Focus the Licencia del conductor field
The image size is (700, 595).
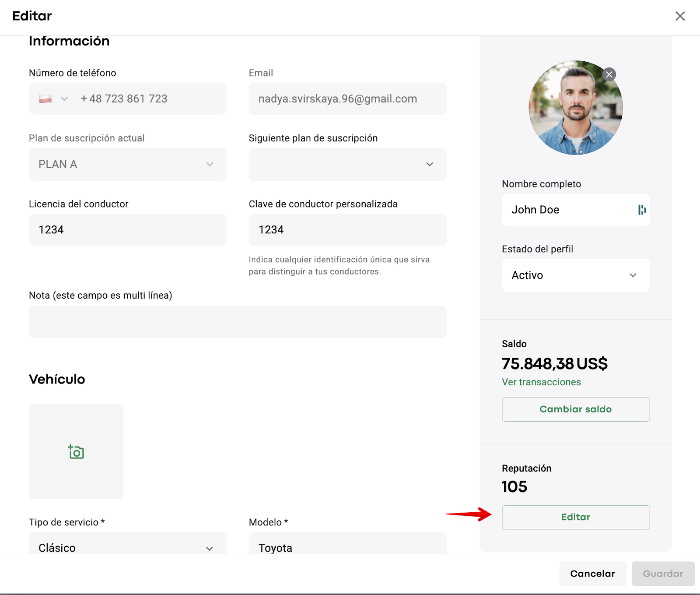tap(127, 230)
